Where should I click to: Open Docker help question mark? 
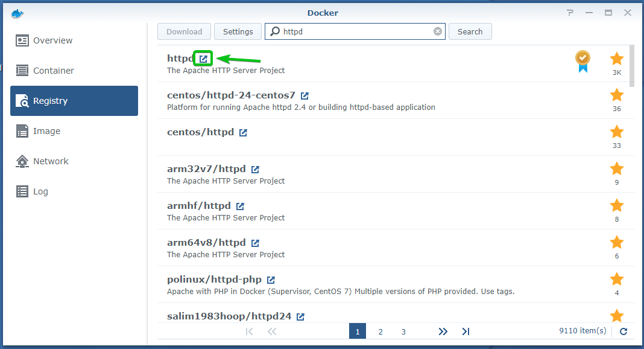(x=570, y=13)
